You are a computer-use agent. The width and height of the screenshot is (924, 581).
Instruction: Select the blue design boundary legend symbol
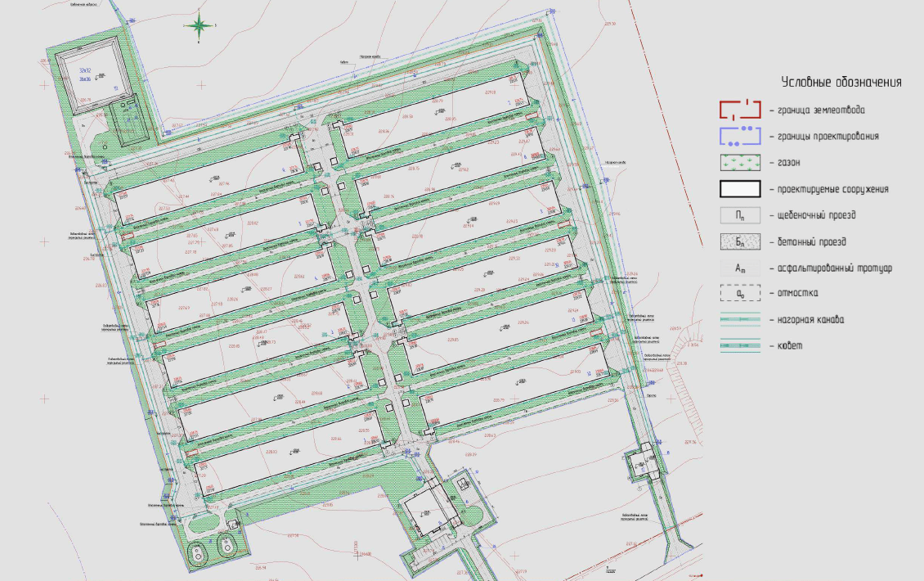pyautogui.click(x=739, y=136)
